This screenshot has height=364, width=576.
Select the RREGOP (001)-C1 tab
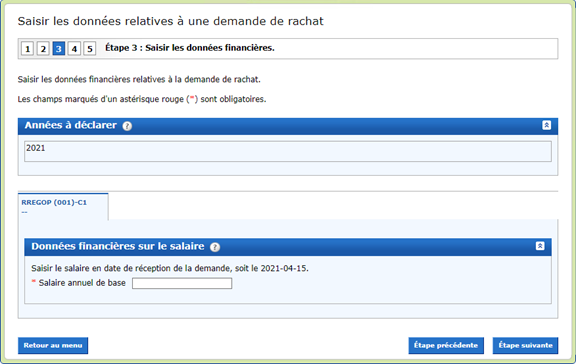click(x=63, y=207)
